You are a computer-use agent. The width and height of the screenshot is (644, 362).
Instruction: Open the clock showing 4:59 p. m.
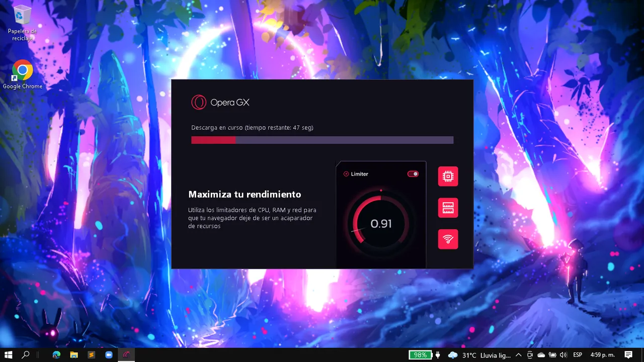tap(602, 355)
